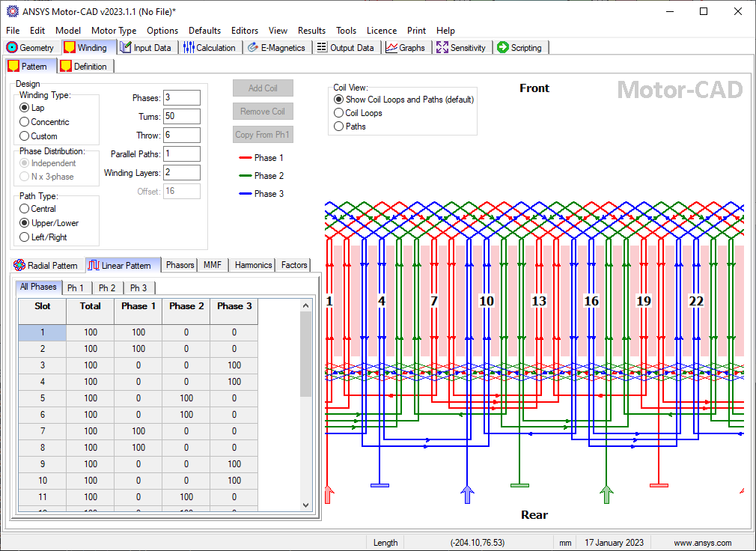Image resolution: width=756 pixels, height=551 pixels.
Task: Click the green Phase 2 output terminal bar
Action: point(519,485)
